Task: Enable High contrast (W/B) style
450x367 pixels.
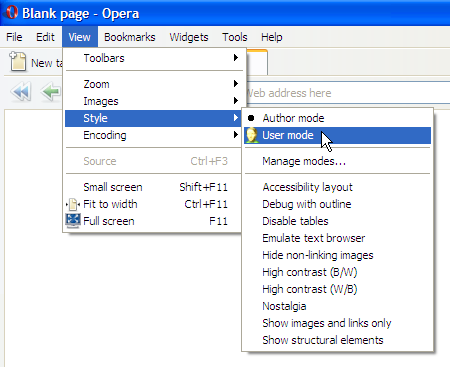Action: (337, 289)
